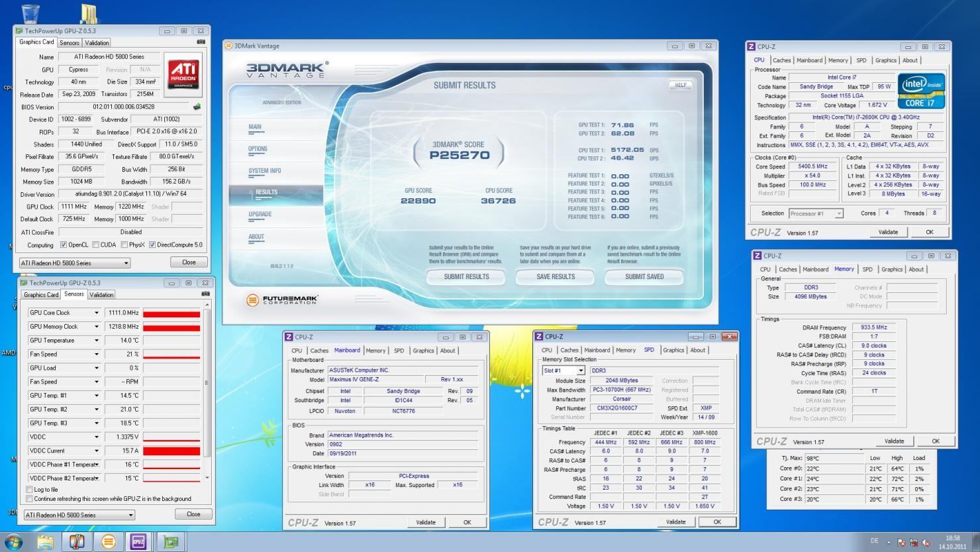The width and height of the screenshot is (980, 552).
Task: Click the title bar icon of GPU-Z Sensors window
Action: pyautogui.click(x=24, y=283)
